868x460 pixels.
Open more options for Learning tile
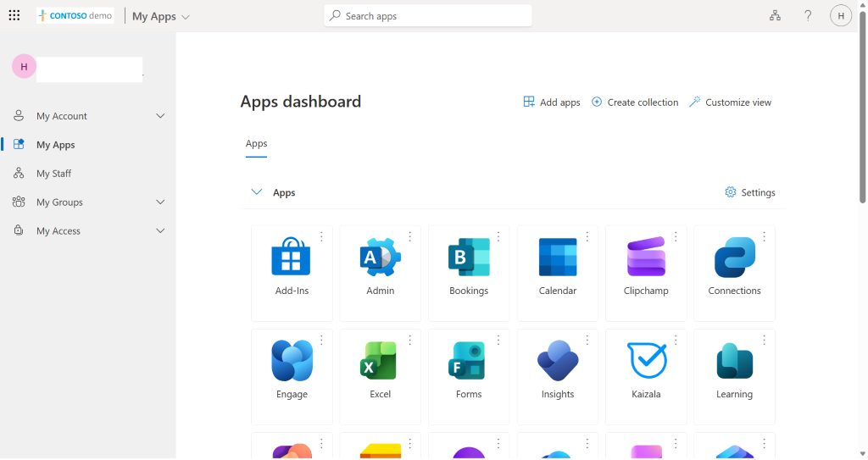[764, 340]
